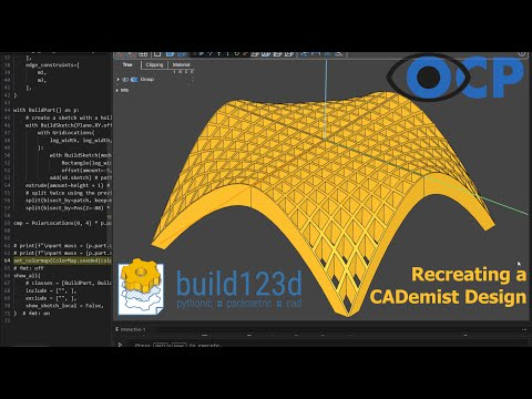Click the last cube view icon in toolbar

click(x=289, y=54)
